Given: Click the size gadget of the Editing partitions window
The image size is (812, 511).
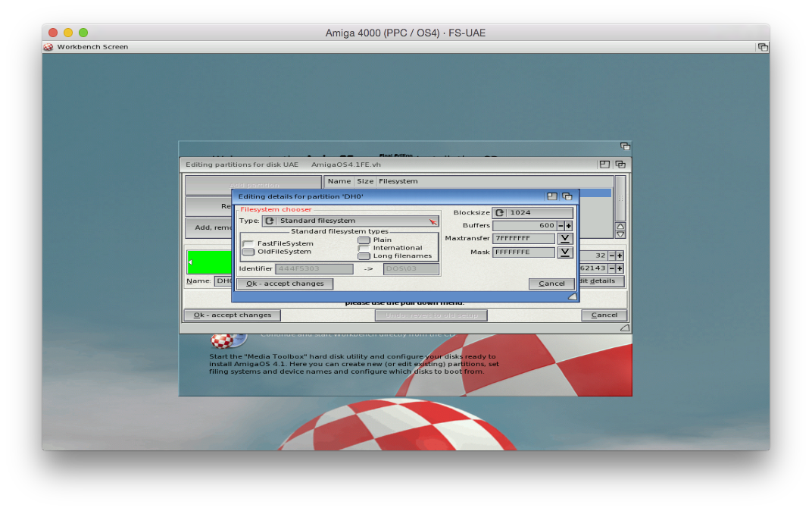Looking at the screenshot, I should click(x=625, y=328).
